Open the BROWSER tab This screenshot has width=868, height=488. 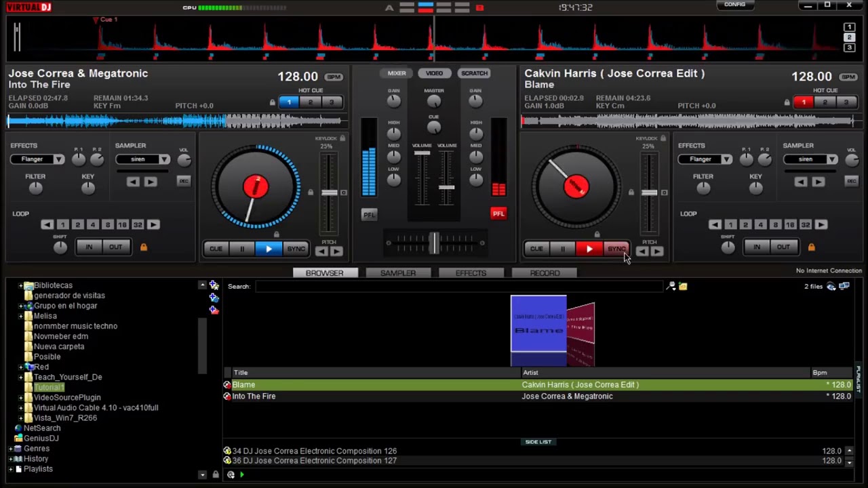(324, 273)
